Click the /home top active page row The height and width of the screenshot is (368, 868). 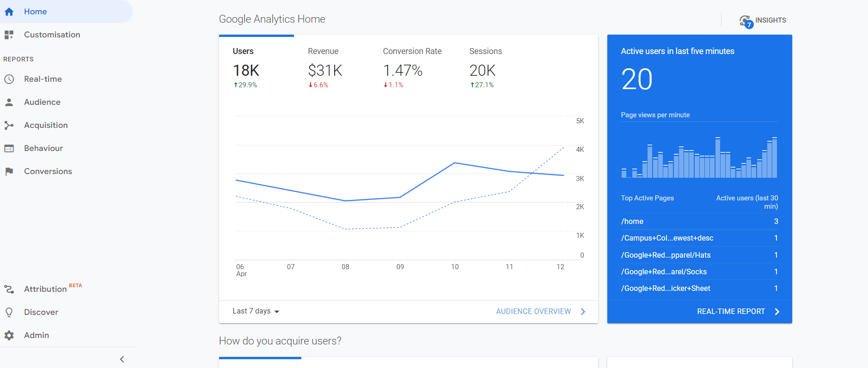coord(699,222)
